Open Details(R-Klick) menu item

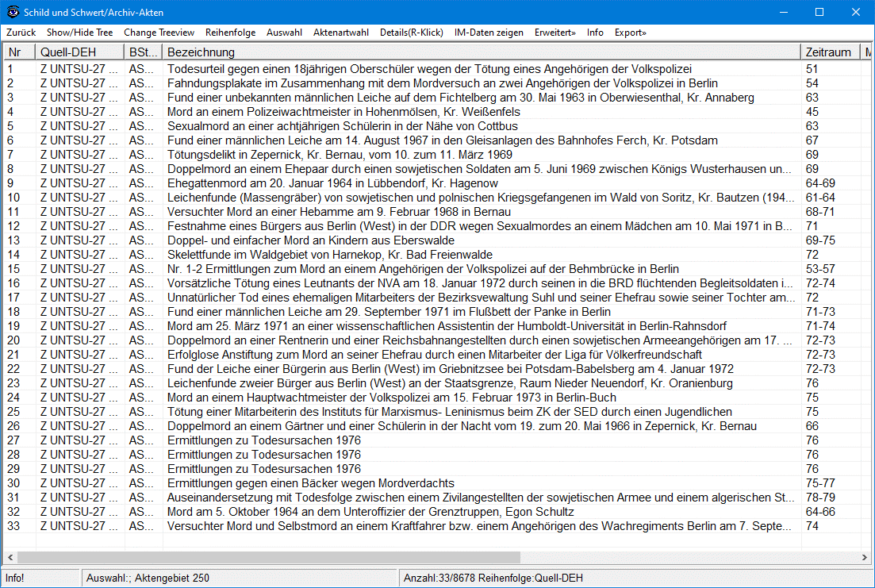(411, 33)
